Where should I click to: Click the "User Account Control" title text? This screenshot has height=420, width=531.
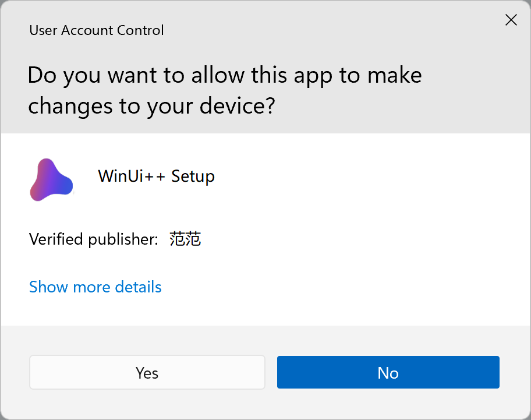coord(97,30)
